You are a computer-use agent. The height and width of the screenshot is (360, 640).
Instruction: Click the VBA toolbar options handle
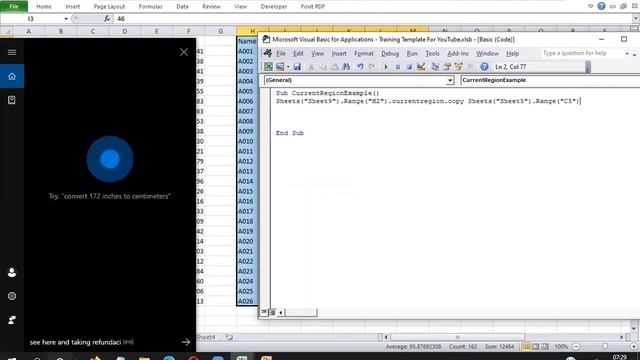[588, 67]
